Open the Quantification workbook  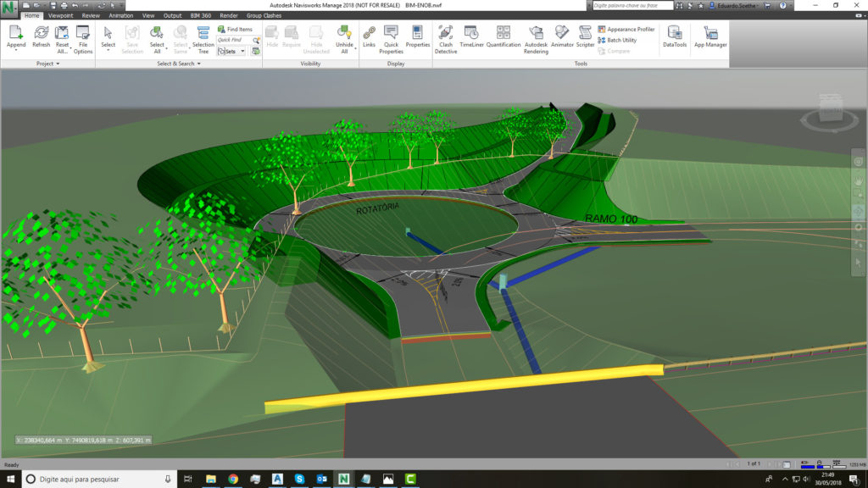[504, 36]
